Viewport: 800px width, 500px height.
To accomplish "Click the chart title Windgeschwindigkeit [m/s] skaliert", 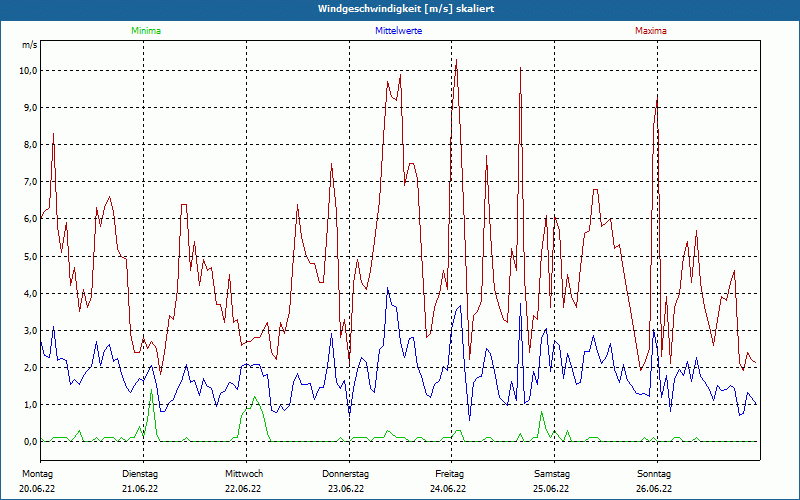I will click(406, 9).
